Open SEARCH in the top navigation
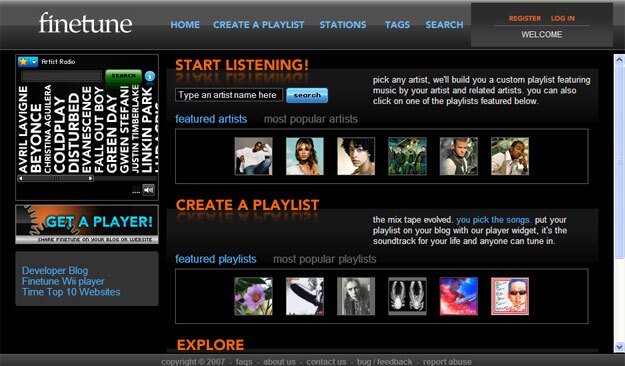The width and height of the screenshot is (625, 366). click(444, 25)
